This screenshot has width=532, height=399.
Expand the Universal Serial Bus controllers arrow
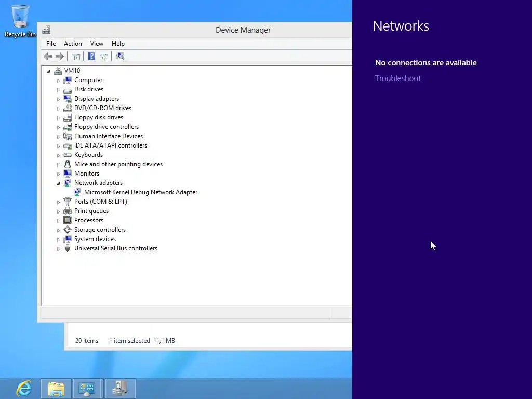pyautogui.click(x=58, y=249)
